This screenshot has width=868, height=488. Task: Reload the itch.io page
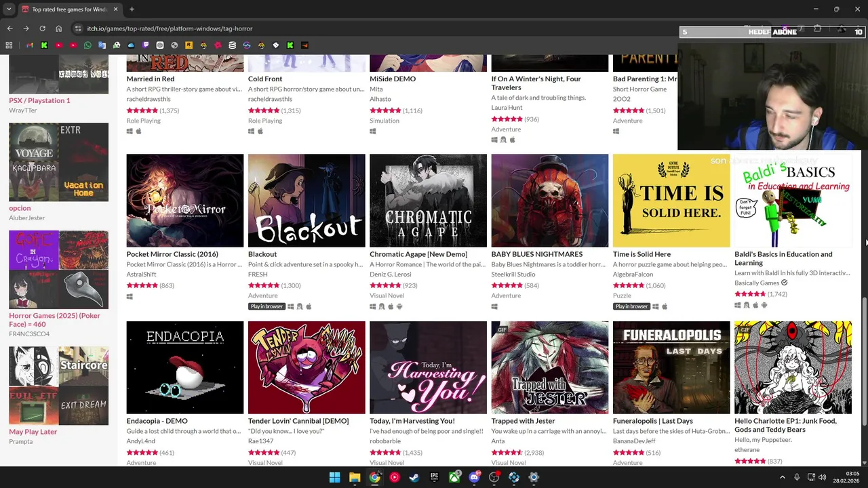pos(42,28)
